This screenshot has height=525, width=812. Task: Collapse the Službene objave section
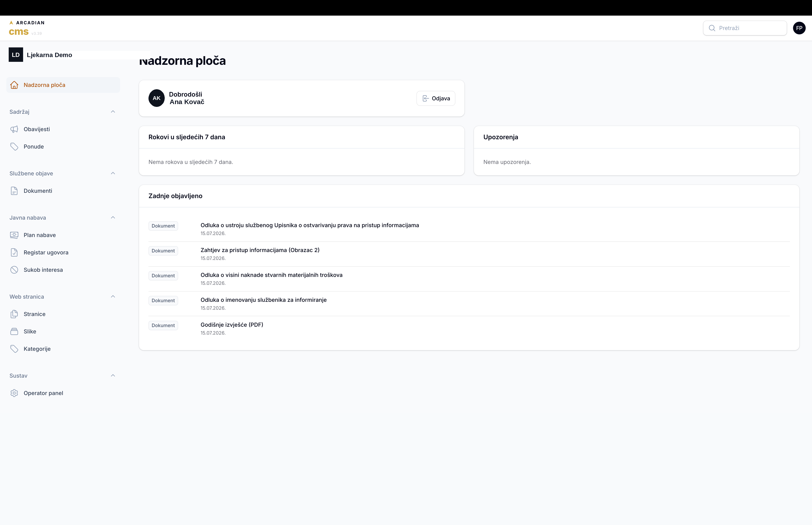click(113, 174)
